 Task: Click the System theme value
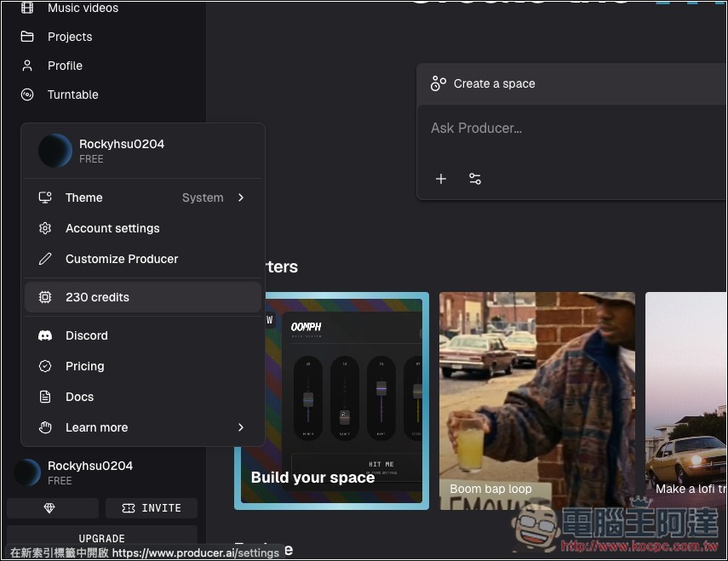[203, 197]
